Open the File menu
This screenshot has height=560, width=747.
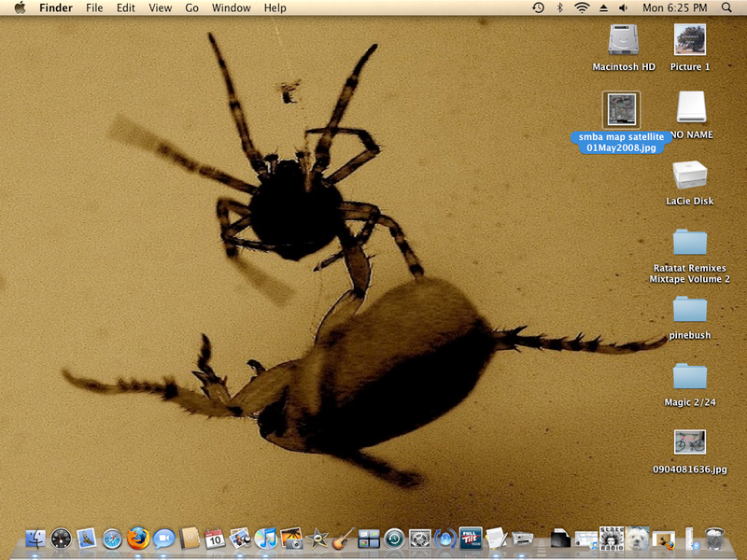(94, 7)
